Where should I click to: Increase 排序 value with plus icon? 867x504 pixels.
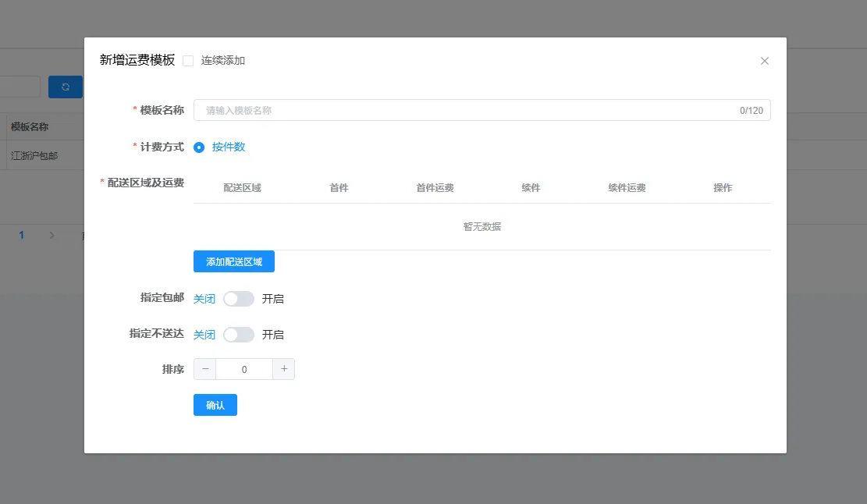tap(284, 369)
